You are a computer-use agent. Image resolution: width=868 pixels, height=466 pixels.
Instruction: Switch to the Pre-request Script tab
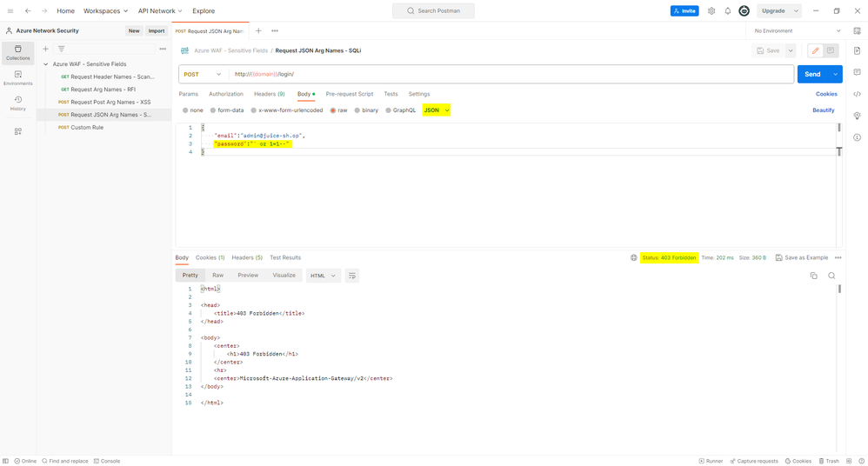click(350, 94)
